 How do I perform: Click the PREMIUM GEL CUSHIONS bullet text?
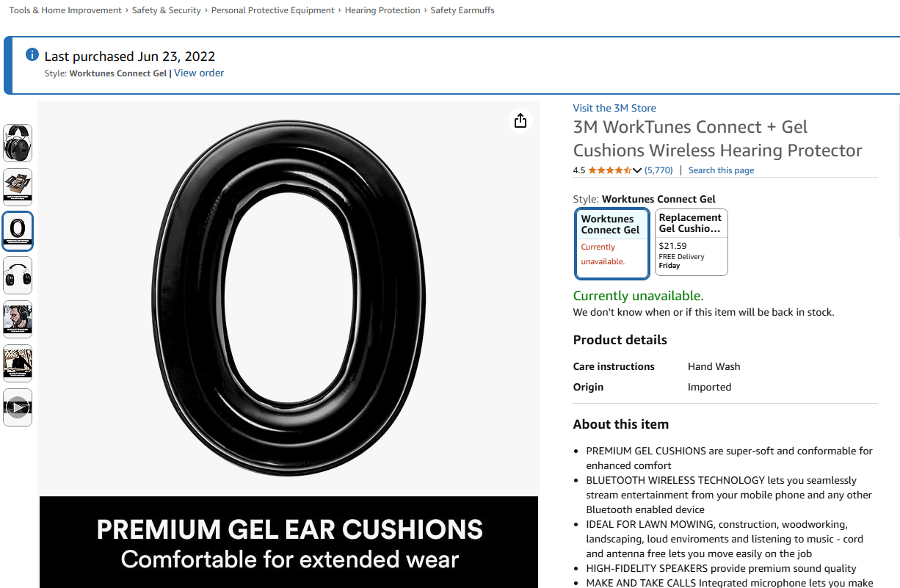pyautogui.click(x=729, y=458)
